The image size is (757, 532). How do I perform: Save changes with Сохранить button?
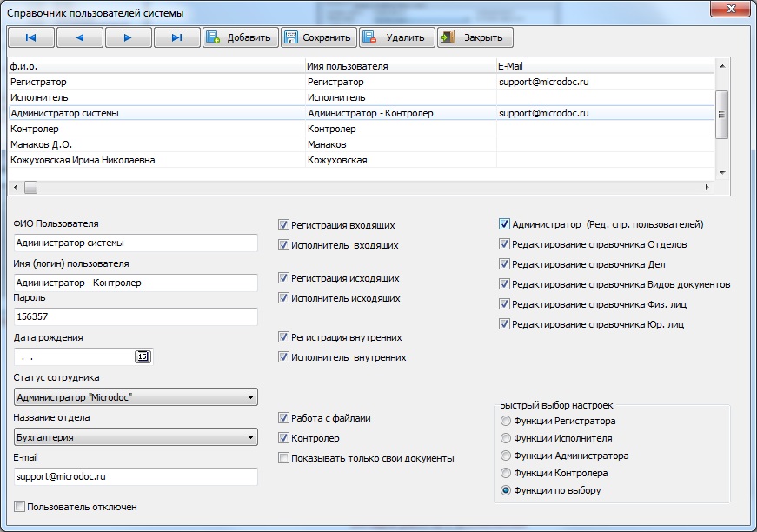pyautogui.click(x=319, y=37)
